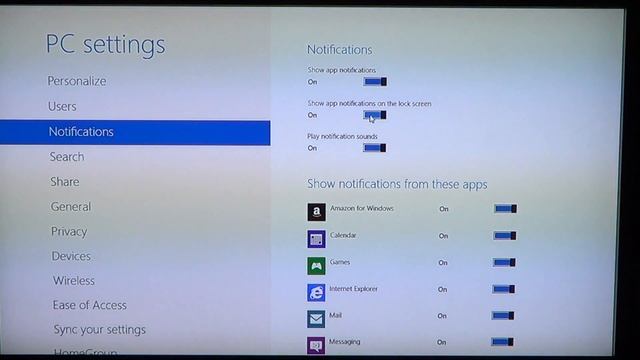Screen dimensions: 640x360
Task: Select the Notifications settings category
Action: 135,132
